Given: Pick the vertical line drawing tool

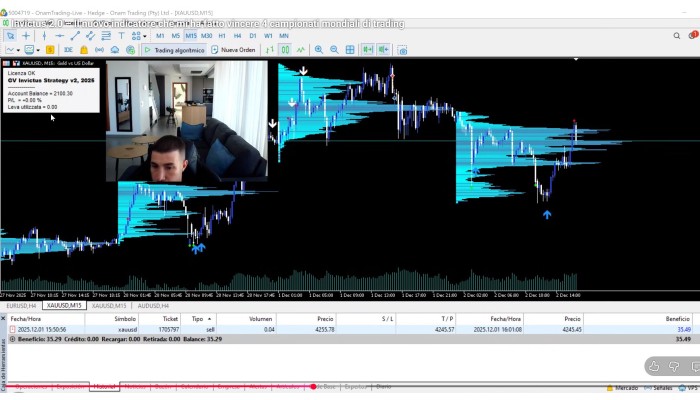Looking at the screenshot, I should click(x=43, y=36).
